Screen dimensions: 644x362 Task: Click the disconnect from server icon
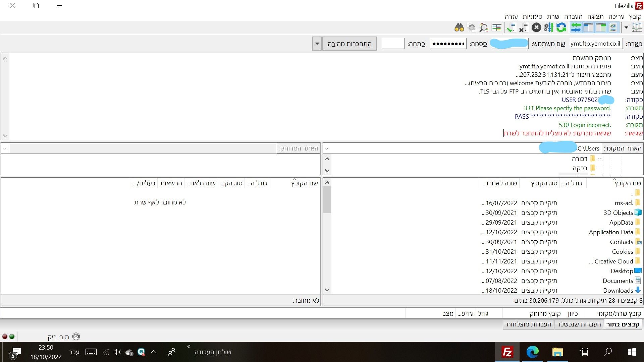coord(523,27)
